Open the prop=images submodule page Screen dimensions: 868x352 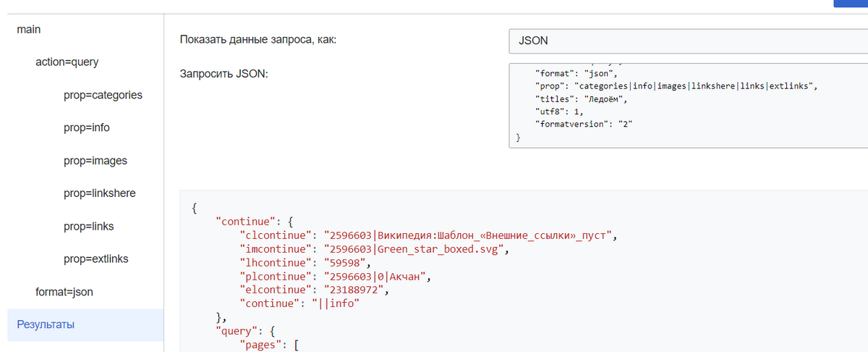(95, 161)
